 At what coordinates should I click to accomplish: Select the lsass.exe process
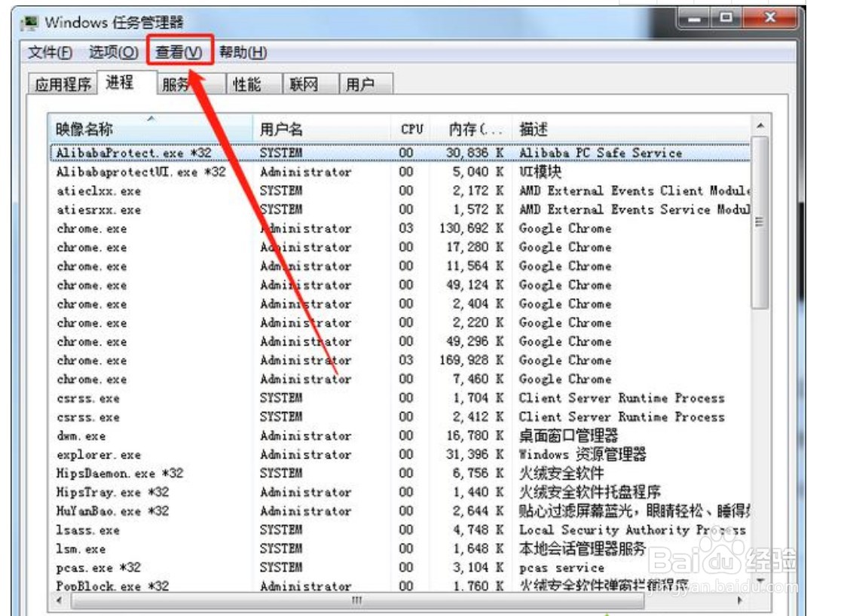400,530
